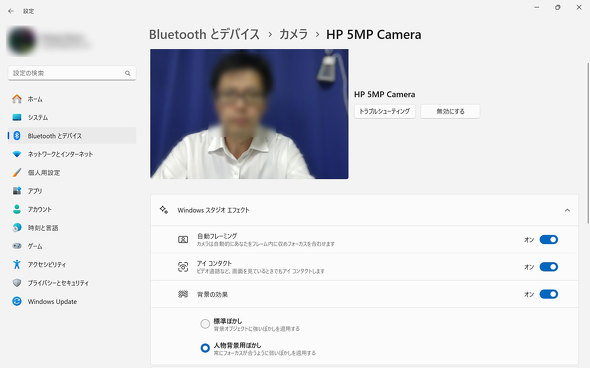Disable the 背景の効果 toggle

tap(549, 294)
